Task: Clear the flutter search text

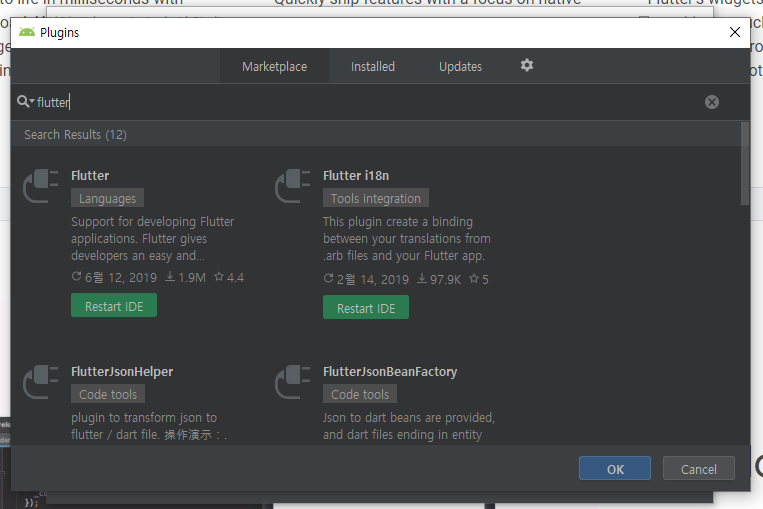Action: click(711, 102)
